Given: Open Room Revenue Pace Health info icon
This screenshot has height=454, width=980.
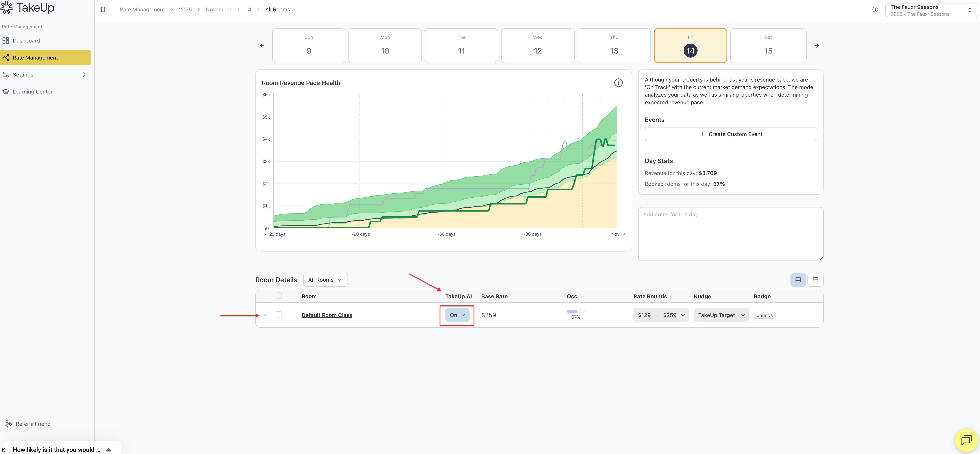Looking at the screenshot, I should pyautogui.click(x=618, y=82).
